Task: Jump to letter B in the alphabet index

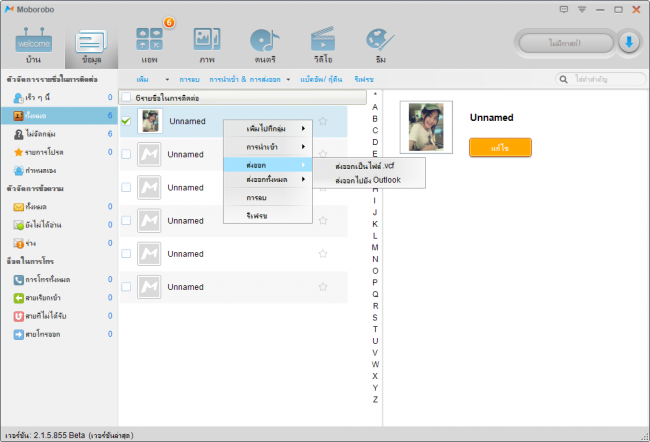Action: [375, 119]
